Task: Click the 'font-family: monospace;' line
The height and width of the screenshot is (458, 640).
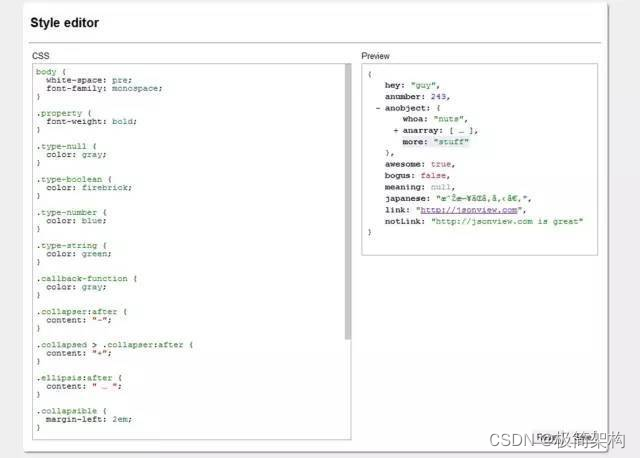Action: coord(104,88)
